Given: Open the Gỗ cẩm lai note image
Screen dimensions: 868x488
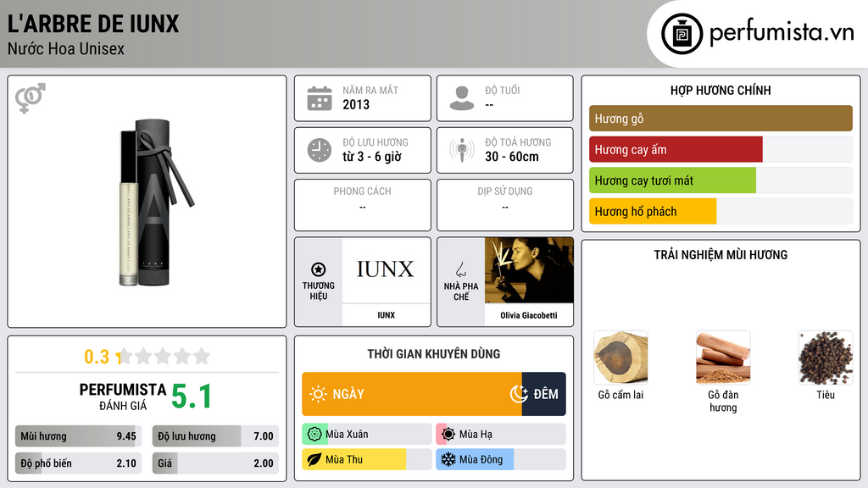Looking at the screenshot, I should click(620, 358).
